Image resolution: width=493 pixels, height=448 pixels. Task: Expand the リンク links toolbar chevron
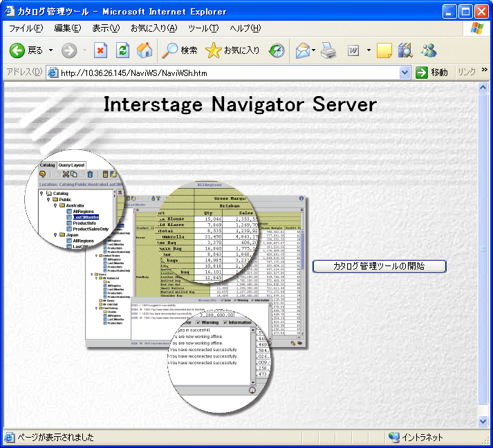pos(484,69)
